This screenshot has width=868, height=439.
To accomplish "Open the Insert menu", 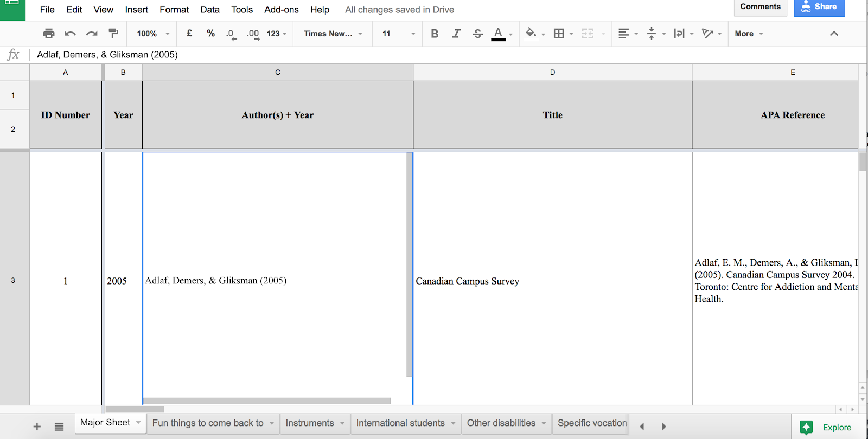I will [136, 9].
